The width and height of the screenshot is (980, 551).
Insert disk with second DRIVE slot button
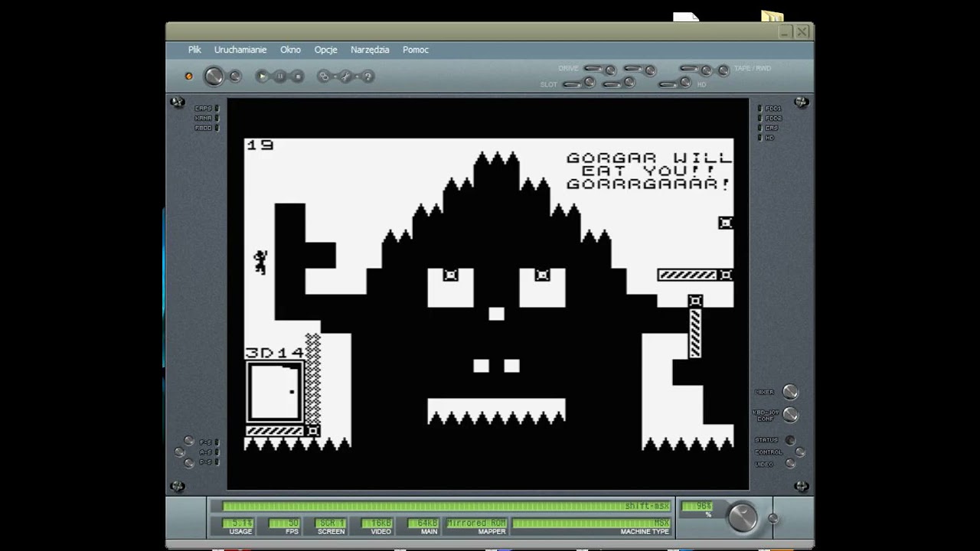(633, 68)
